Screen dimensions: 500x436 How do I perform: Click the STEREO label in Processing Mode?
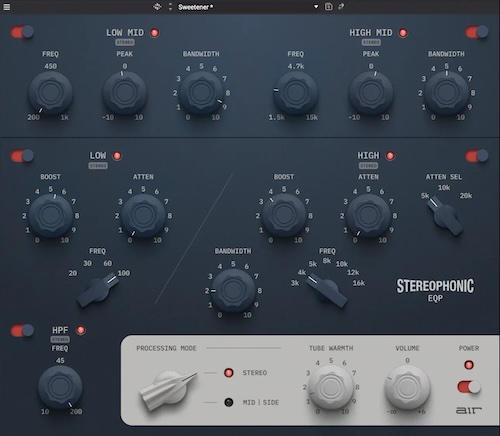(255, 373)
